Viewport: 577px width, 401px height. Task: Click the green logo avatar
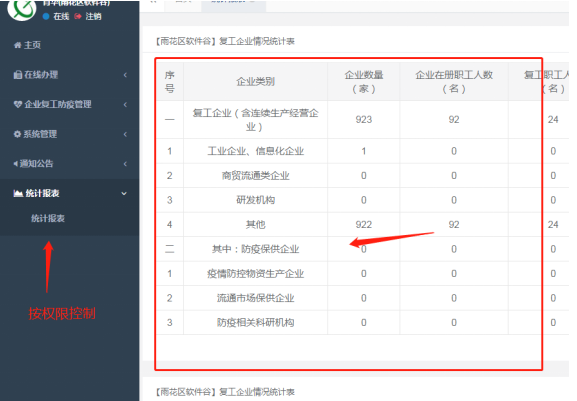pos(22,8)
